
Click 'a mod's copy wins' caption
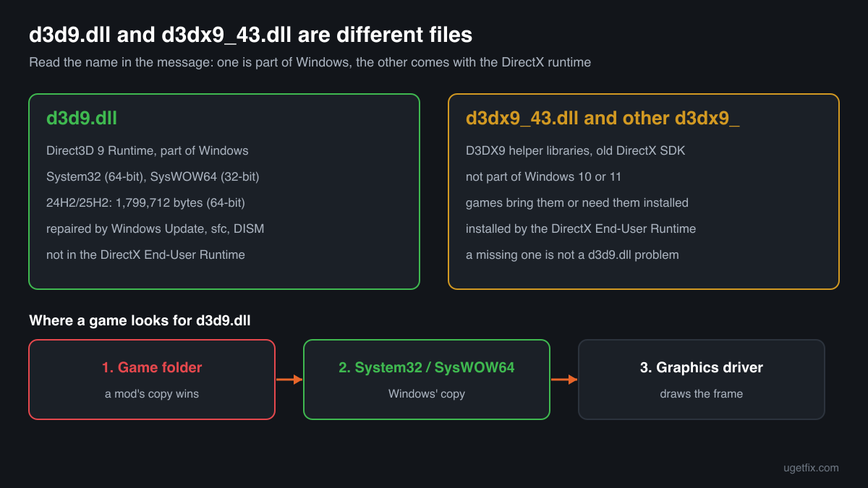[152, 394]
